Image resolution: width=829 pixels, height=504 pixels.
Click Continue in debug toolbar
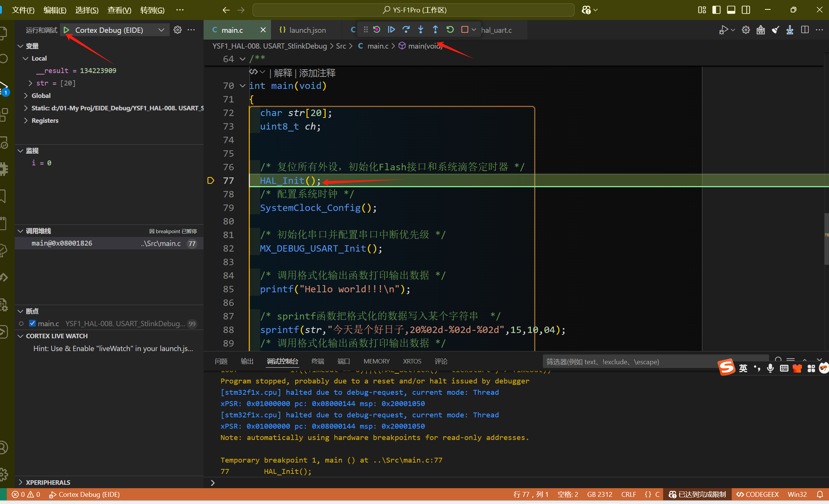pyautogui.click(x=391, y=29)
